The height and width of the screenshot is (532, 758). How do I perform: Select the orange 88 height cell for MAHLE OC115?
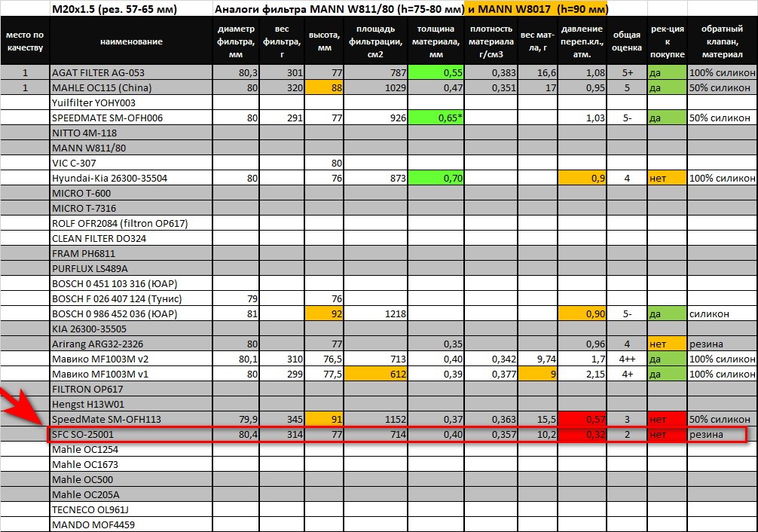tap(324, 88)
